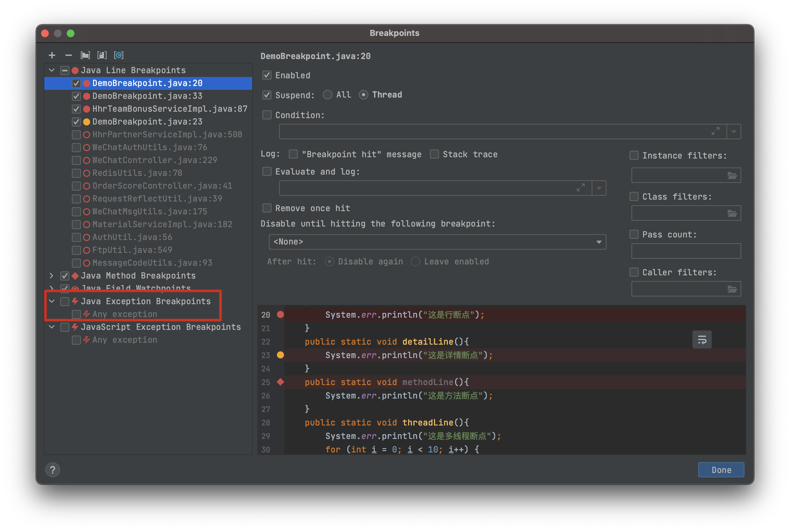Enable Caller filters checkbox

click(x=634, y=272)
